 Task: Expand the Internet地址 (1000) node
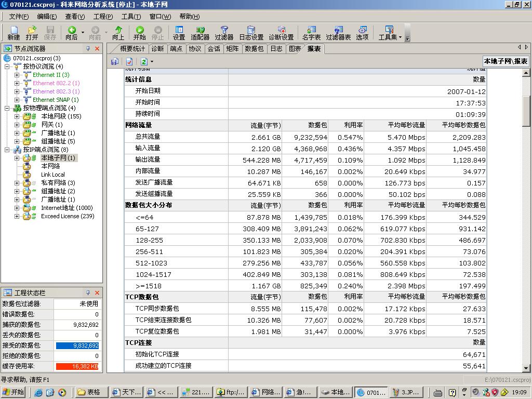coord(17,208)
